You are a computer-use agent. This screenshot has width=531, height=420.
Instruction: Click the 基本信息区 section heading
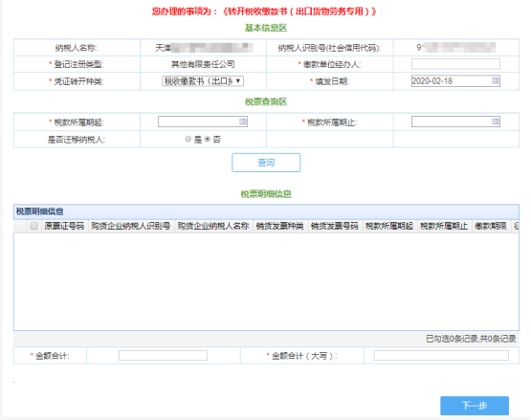[x=266, y=28]
